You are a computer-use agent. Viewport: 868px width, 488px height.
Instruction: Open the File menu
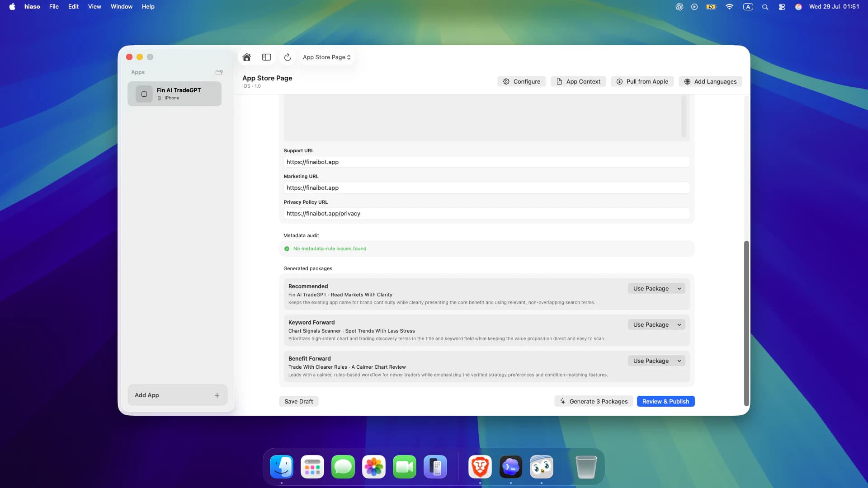point(54,6)
